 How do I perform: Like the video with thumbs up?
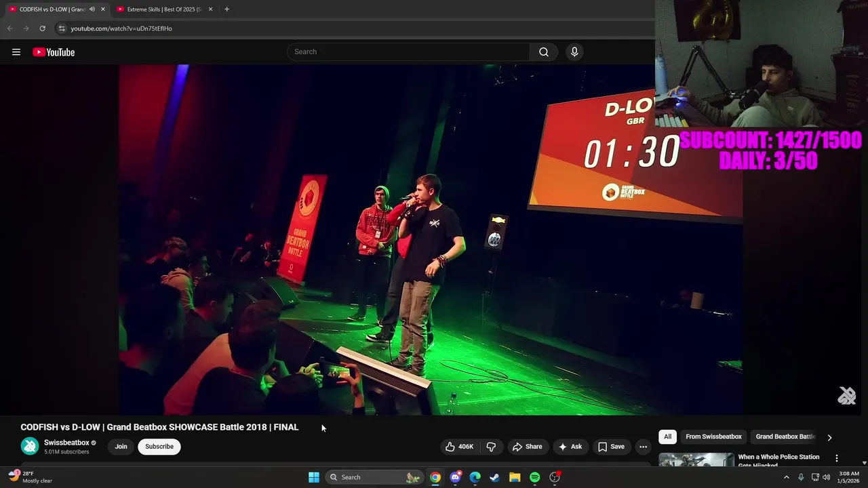(459, 447)
